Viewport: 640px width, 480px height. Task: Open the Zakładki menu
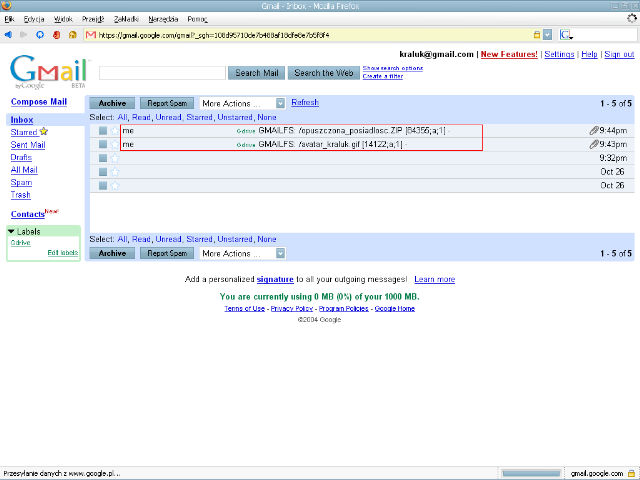coord(127,19)
